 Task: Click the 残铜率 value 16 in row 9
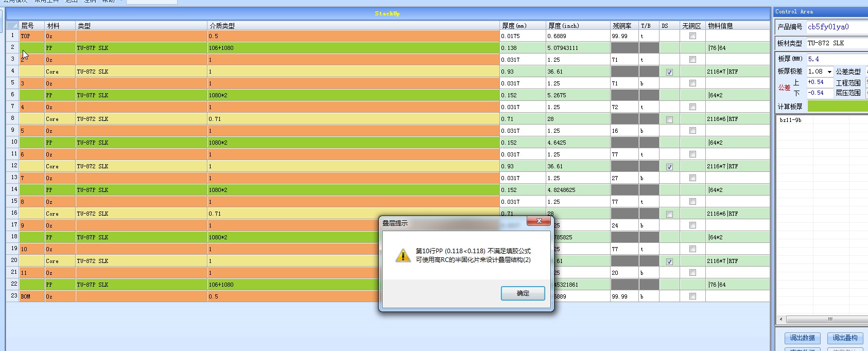click(x=624, y=131)
